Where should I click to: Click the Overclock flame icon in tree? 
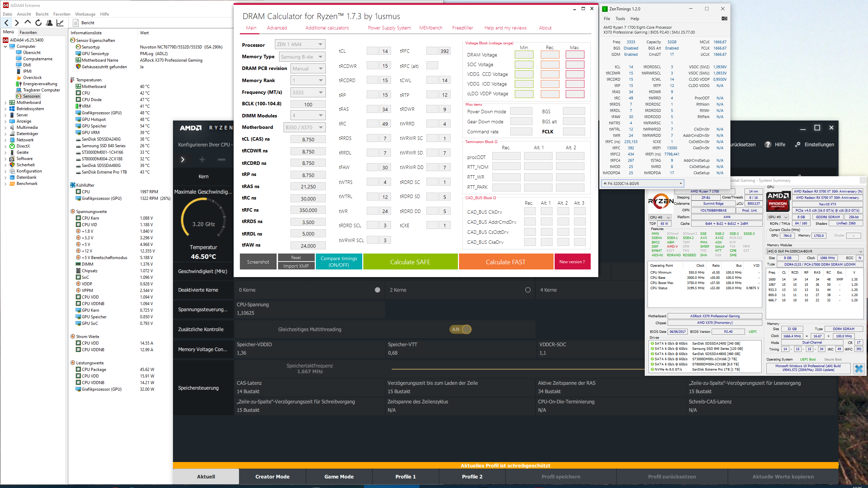tap(19, 78)
